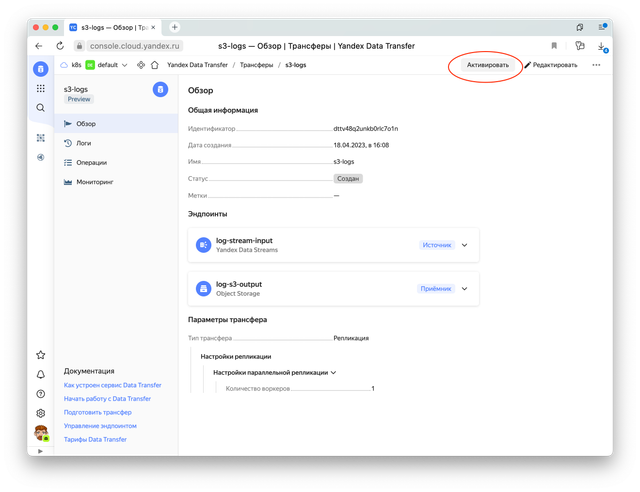Click Редактировать with the pencil icon
This screenshot has height=492, width=640.
(x=550, y=65)
